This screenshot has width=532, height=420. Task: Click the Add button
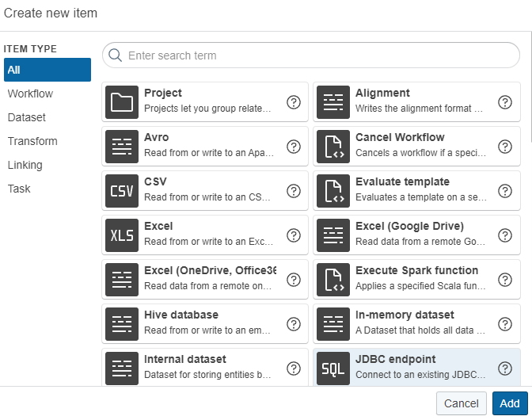click(510, 403)
